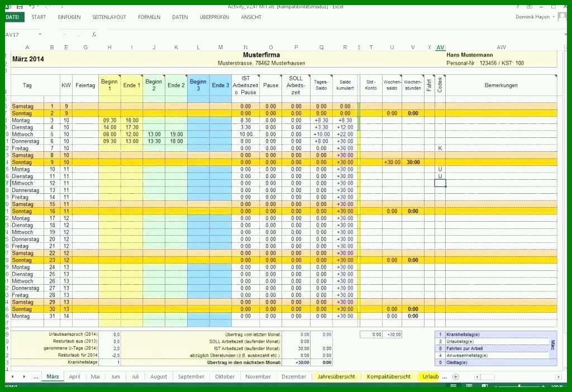
Task: Click horizontal scrollbar right arrow
Action: [x=558, y=377]
